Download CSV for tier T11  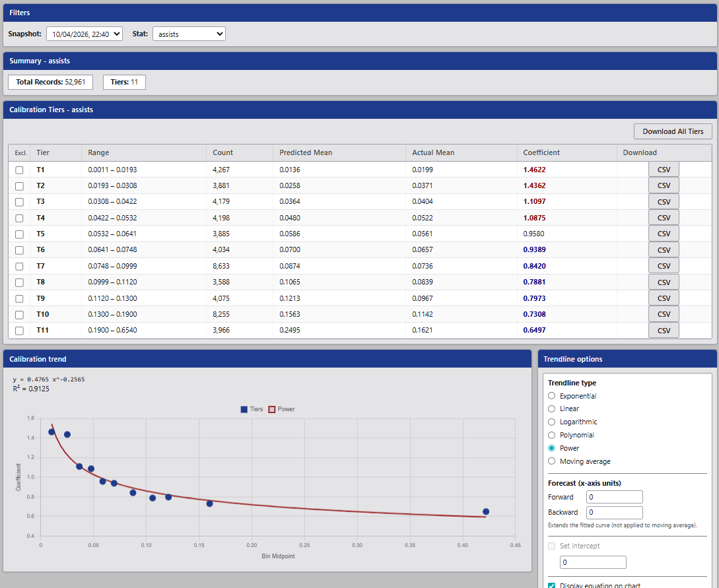[664, 331]
